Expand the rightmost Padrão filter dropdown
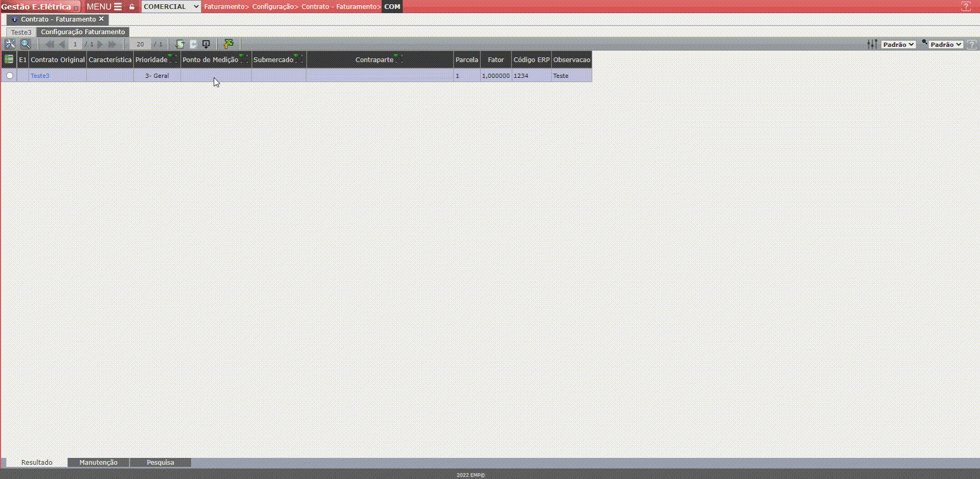The image size is (980, 479). click(x=946, y=45)
